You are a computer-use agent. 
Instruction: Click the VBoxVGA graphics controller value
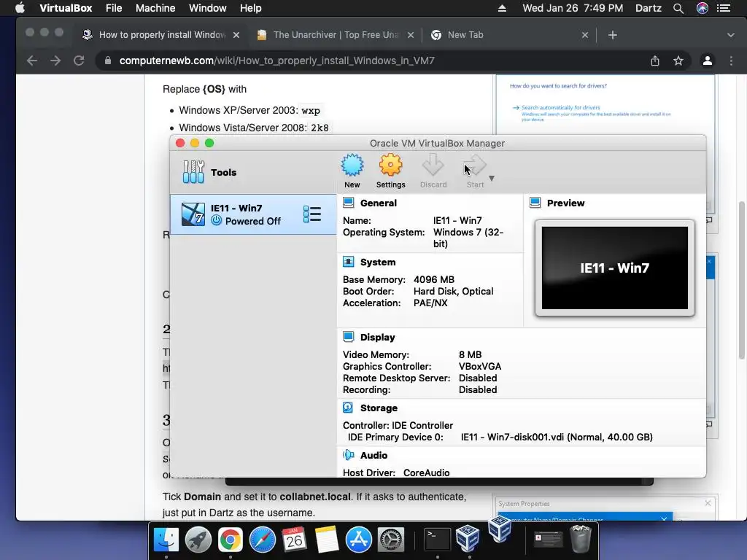click(480, 366)
